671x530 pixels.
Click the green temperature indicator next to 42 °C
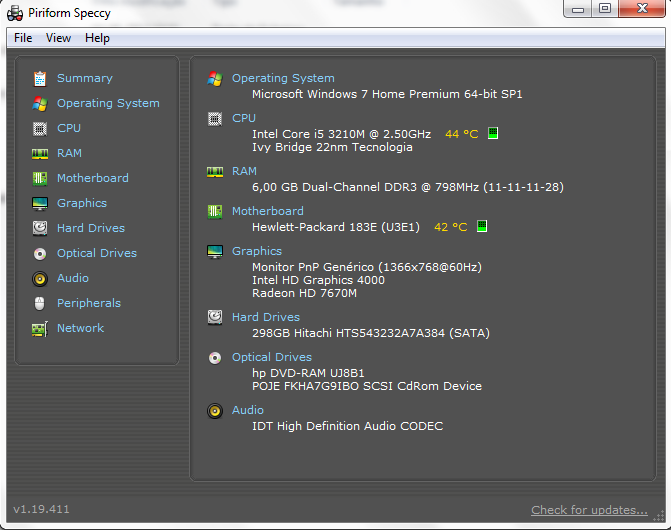click(482, 226)
